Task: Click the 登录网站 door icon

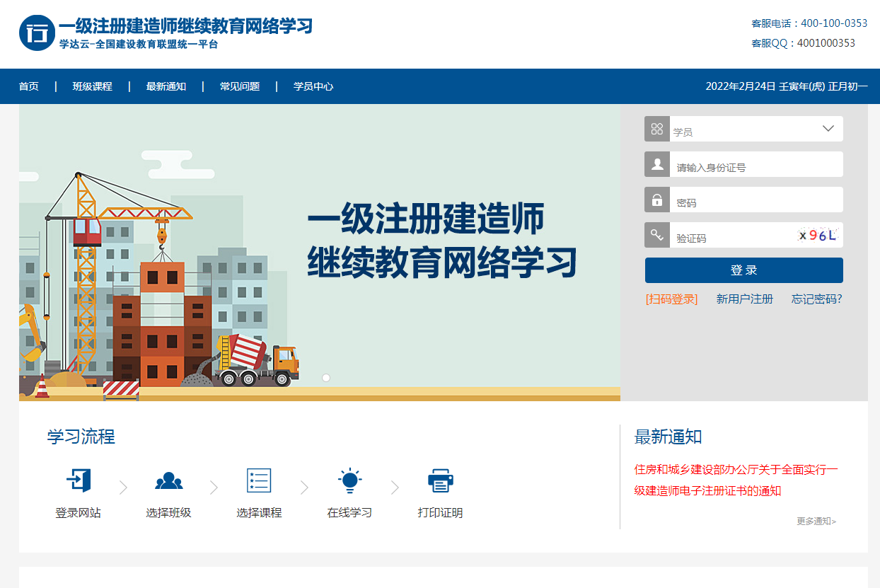Action: pyautogui.click(x=79, y=480)
